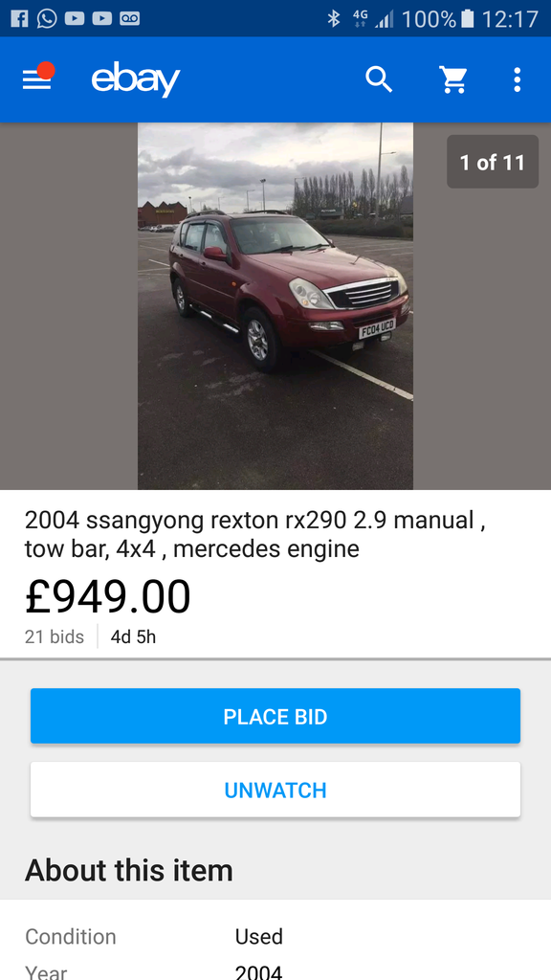Screen dimensions: 551x980
Task: Tap the About this item heading
Action: click(x=129, y=870)
